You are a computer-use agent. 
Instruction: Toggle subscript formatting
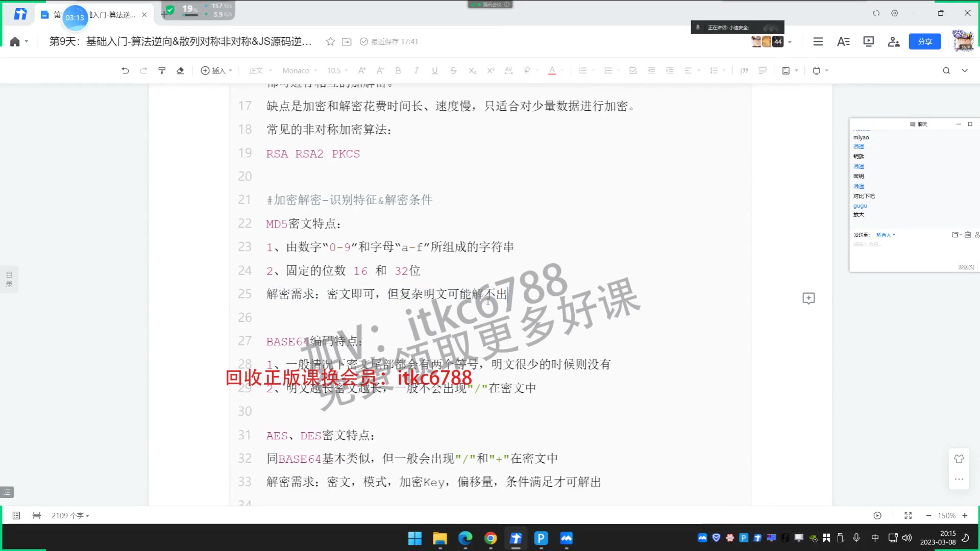point(472,70)
